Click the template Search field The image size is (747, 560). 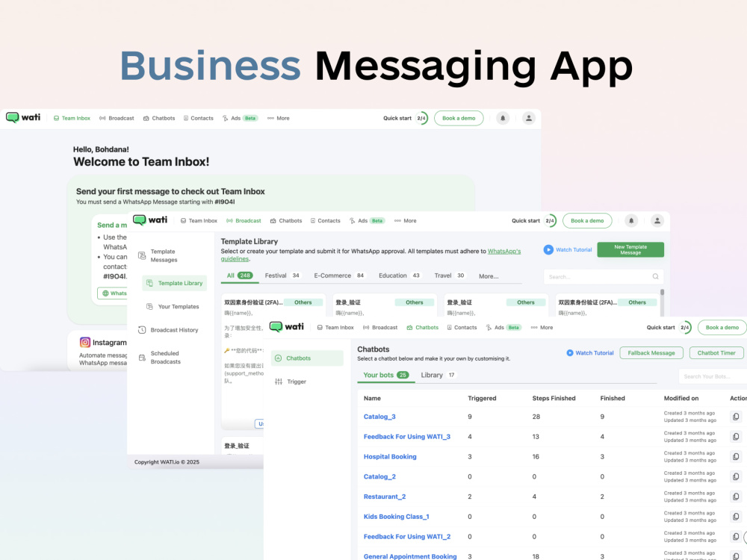coord(603,277)
